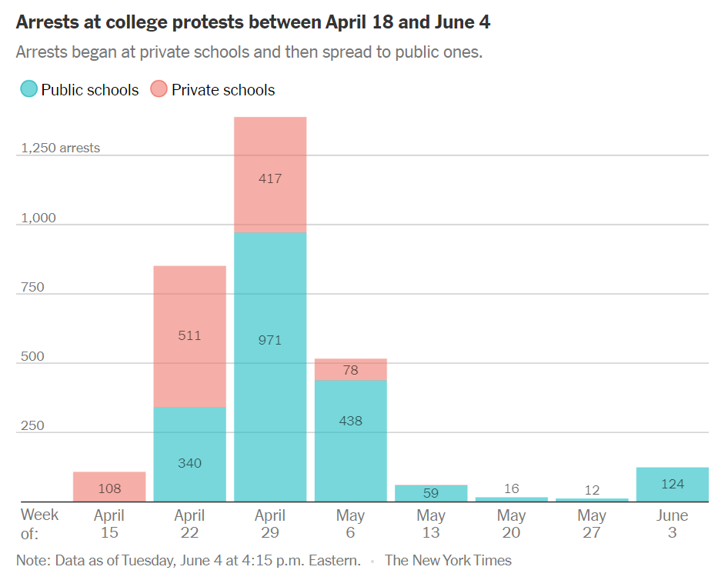The image size is (728, 580).
Task: Click the April 22 public schools bar segment (340)
Action: (189, 454)
